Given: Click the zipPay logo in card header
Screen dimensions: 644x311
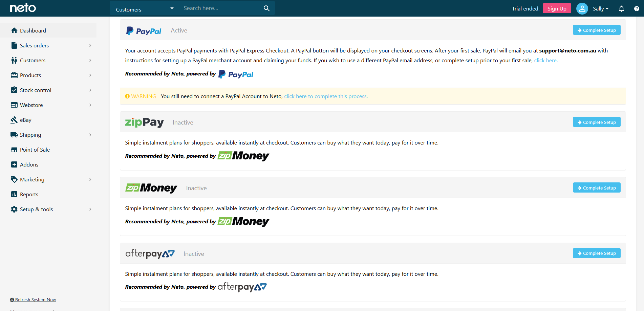Looking at the screenshot, I should point(145,122).
